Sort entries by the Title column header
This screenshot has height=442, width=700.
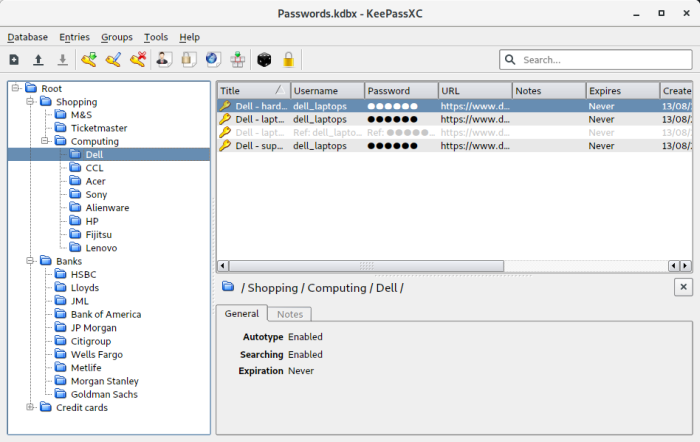[x=254, y=91]
